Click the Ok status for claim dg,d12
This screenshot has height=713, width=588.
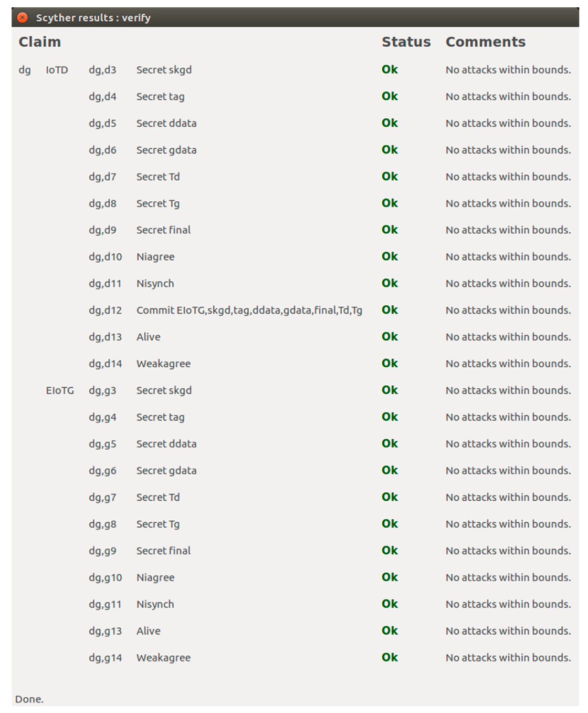pyautogui.click(x=390, y=310)
